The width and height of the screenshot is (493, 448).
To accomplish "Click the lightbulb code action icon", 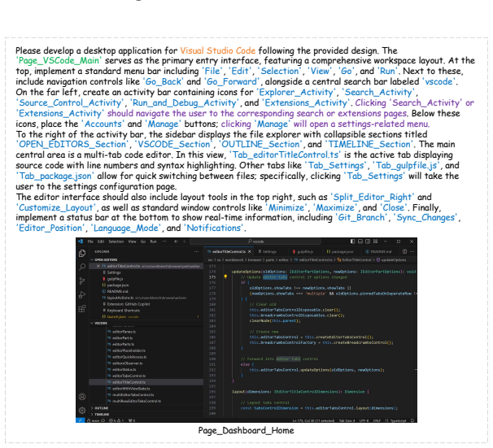I will coord(225,276).
